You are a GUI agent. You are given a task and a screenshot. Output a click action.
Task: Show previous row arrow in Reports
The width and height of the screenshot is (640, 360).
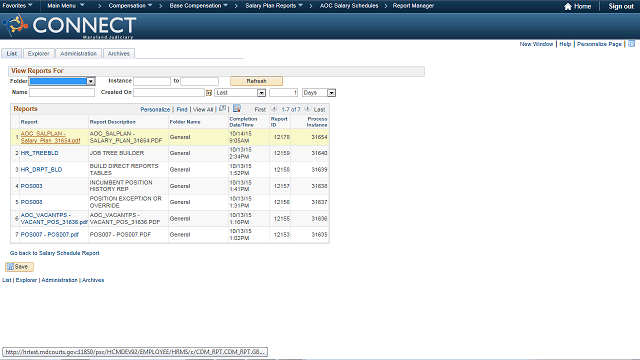tap(274, 109)
